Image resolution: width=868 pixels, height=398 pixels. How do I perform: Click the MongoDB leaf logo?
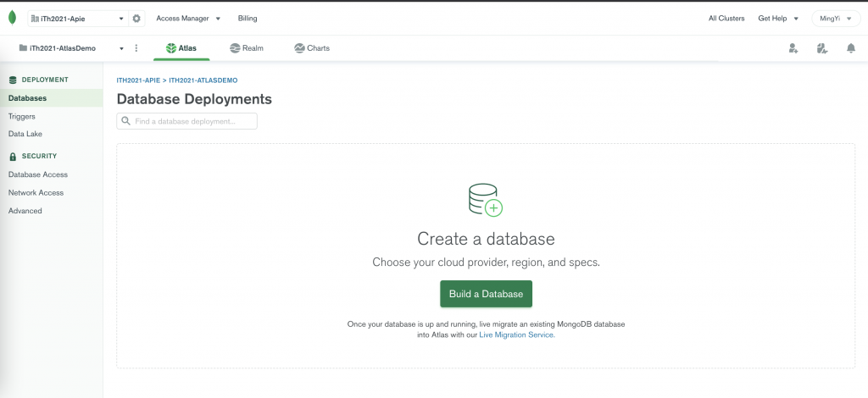click(x=13, y=18)
